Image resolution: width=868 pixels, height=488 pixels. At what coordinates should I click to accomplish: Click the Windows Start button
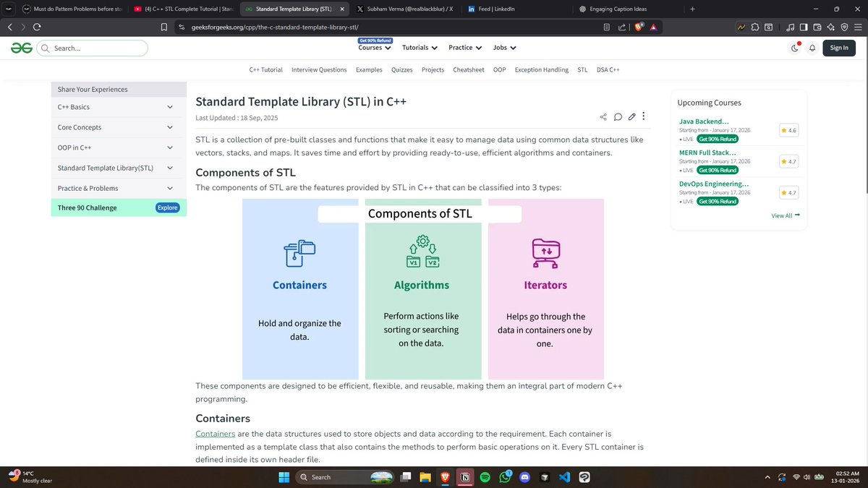(283, 477)
